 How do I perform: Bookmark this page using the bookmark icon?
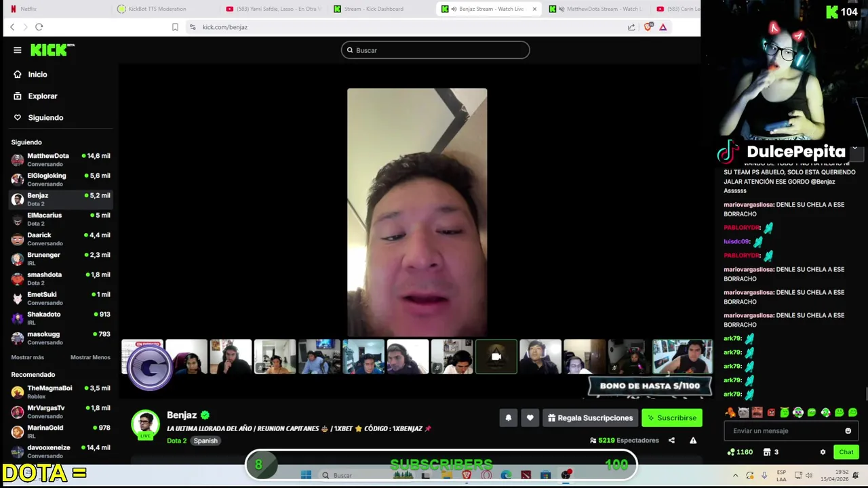175,27
